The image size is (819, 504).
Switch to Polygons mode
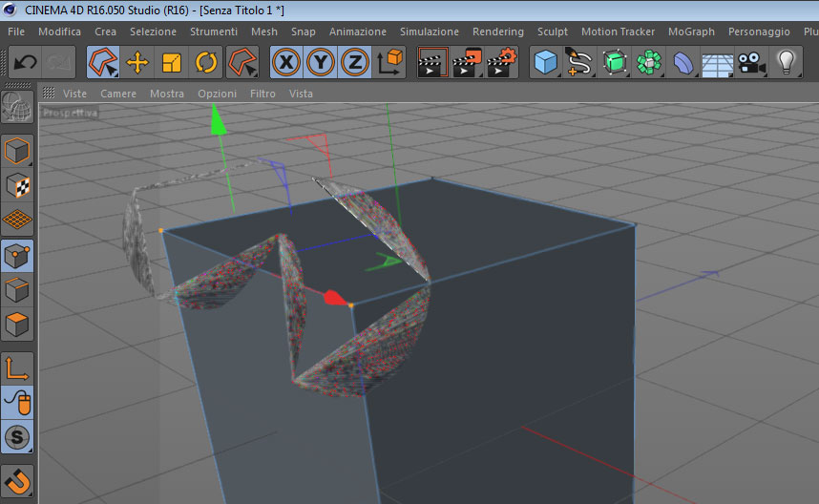tap(17, 325)
